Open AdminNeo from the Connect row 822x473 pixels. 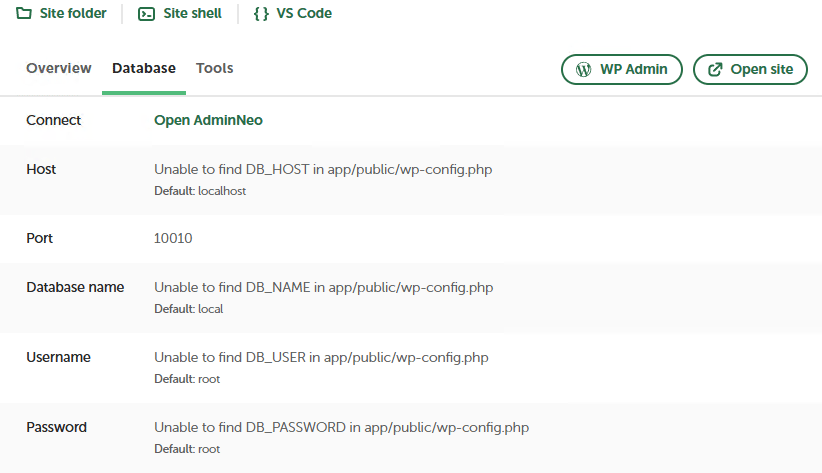208,120
